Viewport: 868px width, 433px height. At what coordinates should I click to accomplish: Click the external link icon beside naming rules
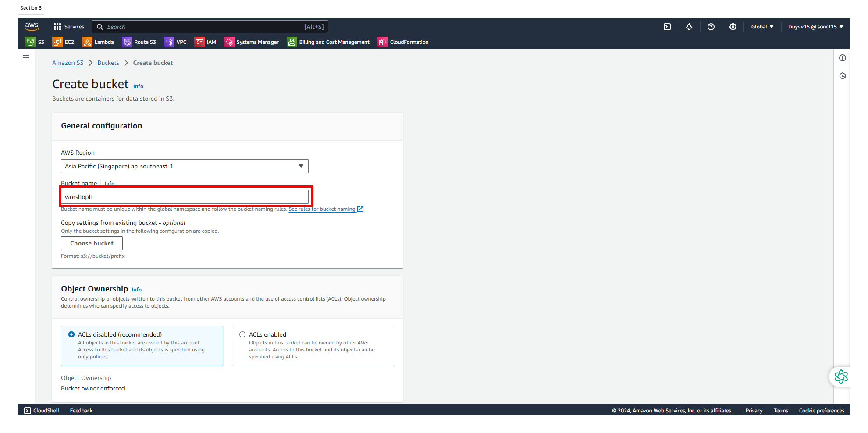360,209
